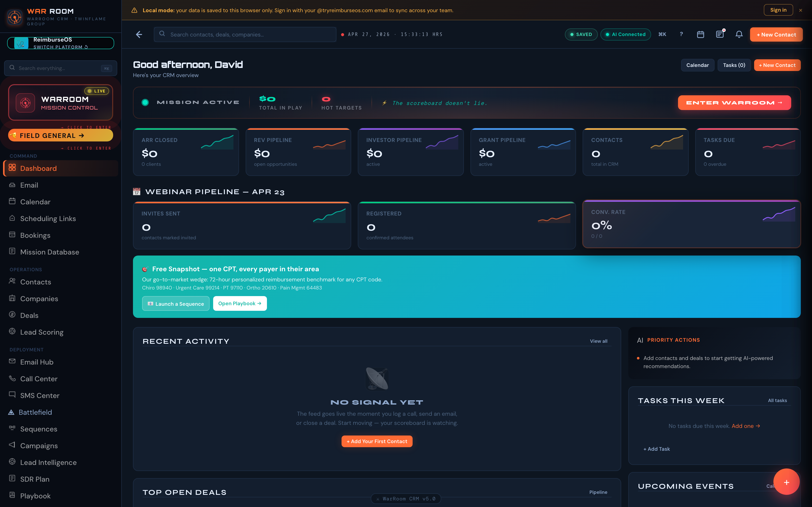Toggle the AI Connected status pill
812x507 pixels.
click(x=625, y=34)
